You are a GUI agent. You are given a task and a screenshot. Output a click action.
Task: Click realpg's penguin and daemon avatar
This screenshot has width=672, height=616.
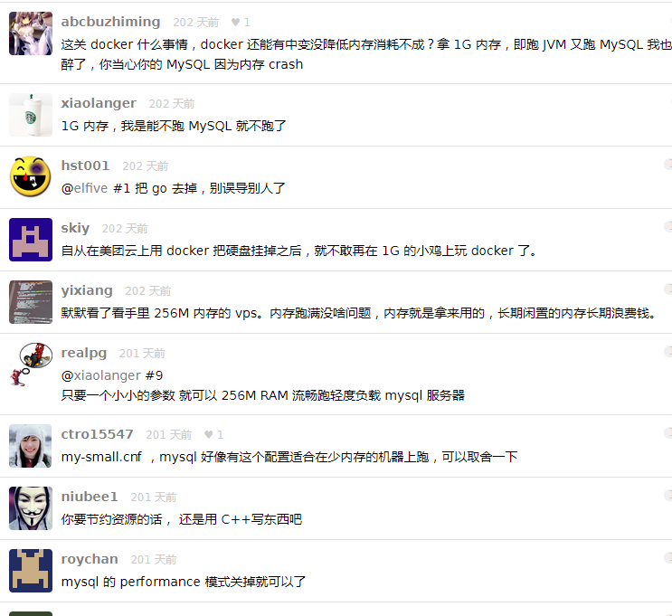[x=31, y=365]
